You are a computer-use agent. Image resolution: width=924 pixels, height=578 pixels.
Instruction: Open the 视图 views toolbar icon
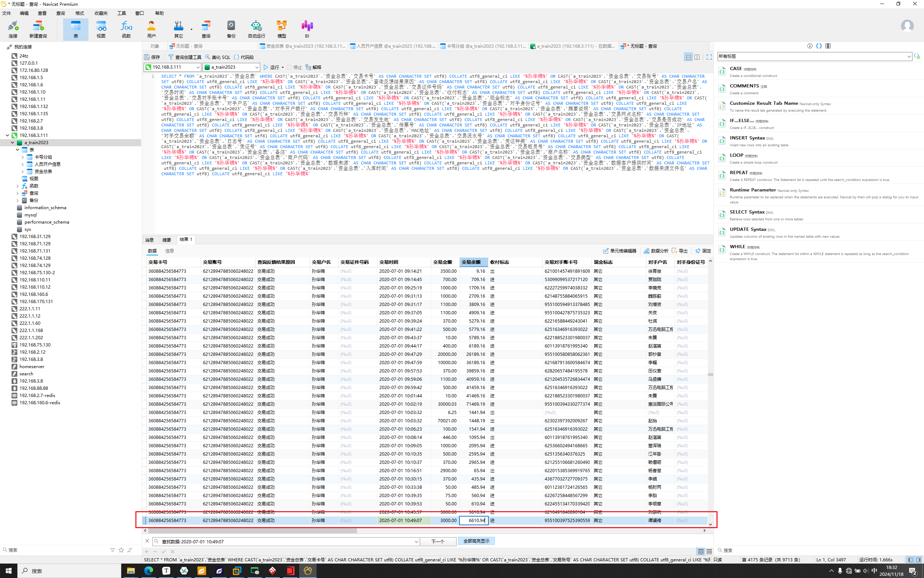tap(101, 29)
